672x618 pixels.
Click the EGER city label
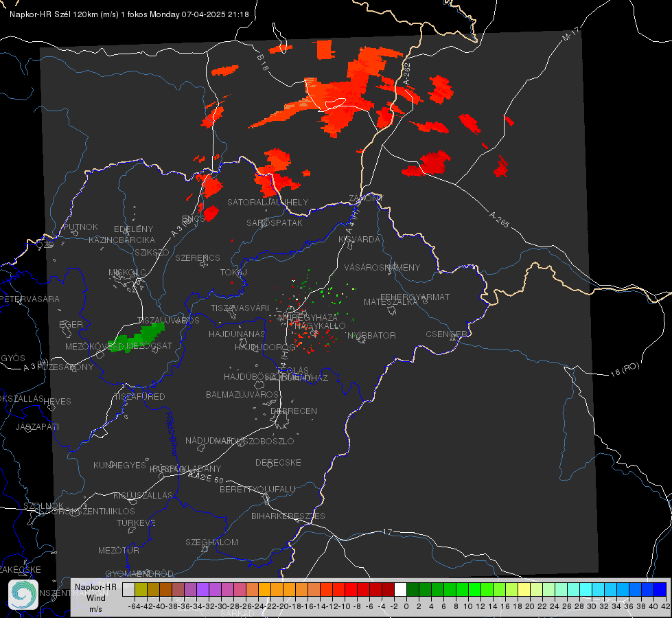[71, 325]
